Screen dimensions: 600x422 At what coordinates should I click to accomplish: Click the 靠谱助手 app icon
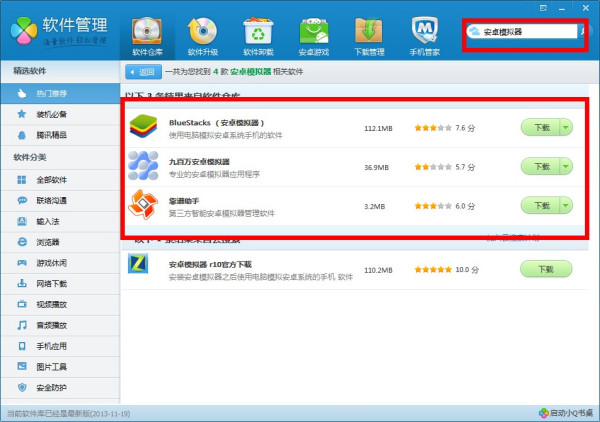point(143,205)
